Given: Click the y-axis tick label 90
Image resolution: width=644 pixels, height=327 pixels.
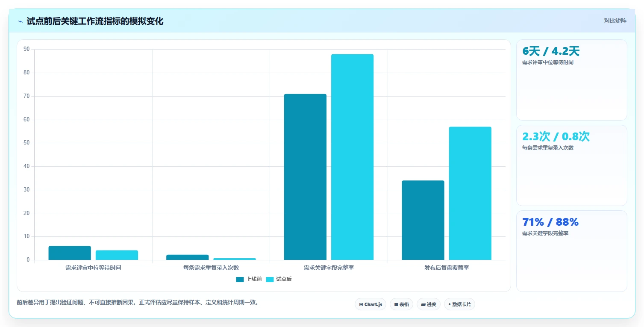Looking at the screenshot, I should (26, 50).
